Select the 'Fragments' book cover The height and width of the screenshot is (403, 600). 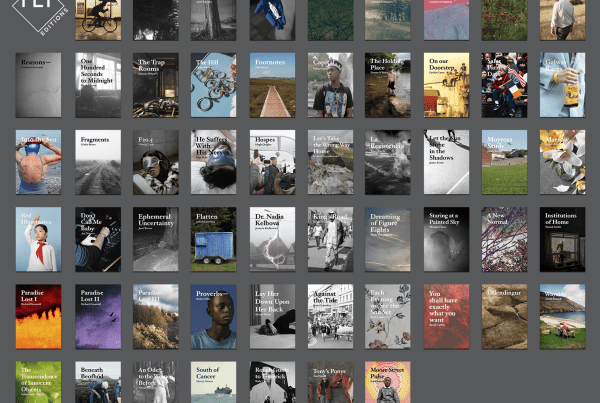[x=98, y=162]
